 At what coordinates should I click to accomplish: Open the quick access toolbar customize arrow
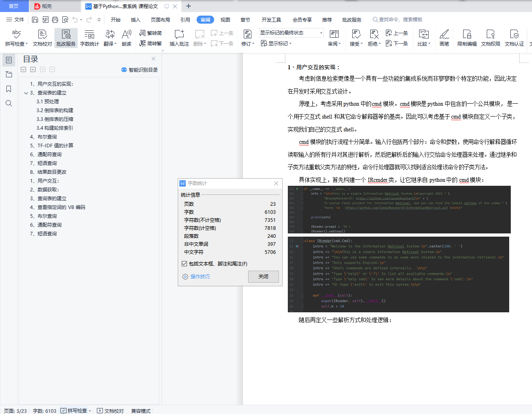click(99, 20)
